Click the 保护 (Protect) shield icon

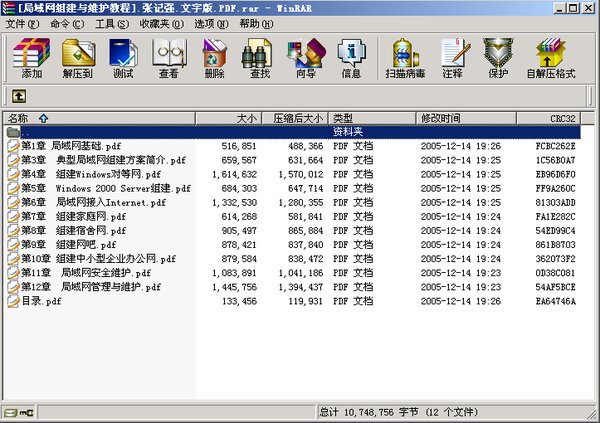click(498, 58)
